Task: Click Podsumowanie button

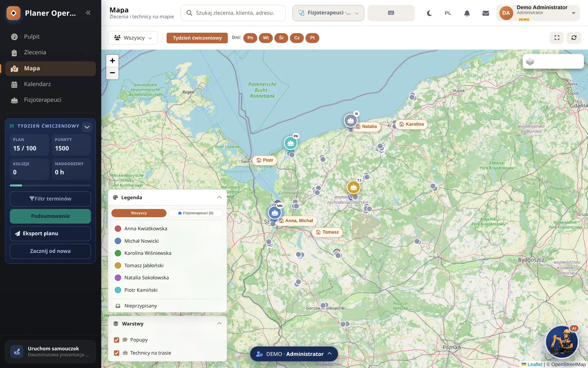Action: tap(50, 216)
